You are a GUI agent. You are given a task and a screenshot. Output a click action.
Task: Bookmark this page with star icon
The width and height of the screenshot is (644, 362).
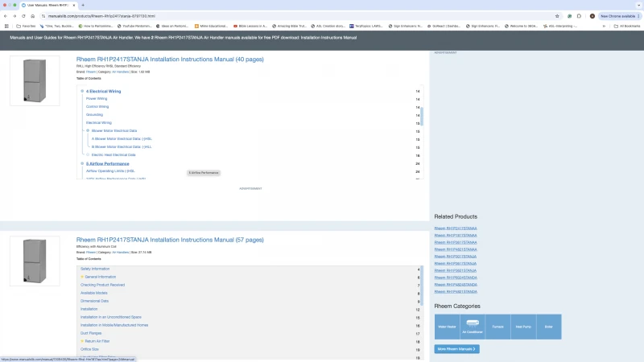(x=557, y=16)
